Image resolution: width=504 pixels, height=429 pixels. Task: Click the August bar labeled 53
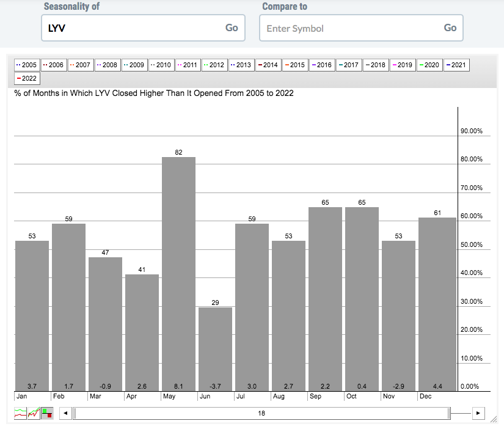click(x=288, y=316)
